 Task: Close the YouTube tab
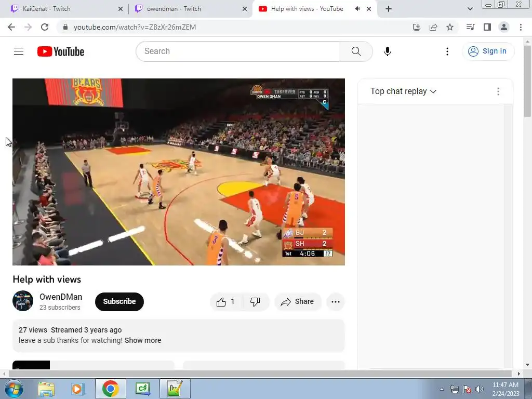(x=369, y=9)
